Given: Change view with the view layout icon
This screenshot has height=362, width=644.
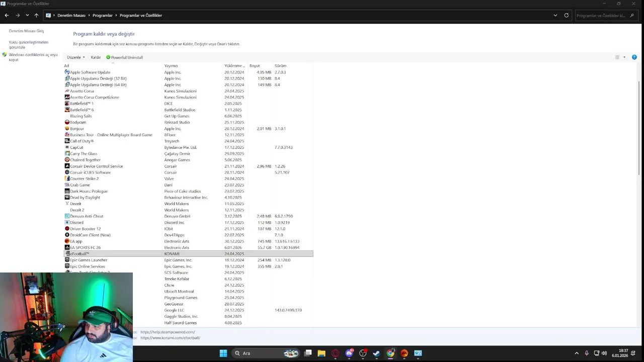Looking at the screenshot, I should (617, 57).
